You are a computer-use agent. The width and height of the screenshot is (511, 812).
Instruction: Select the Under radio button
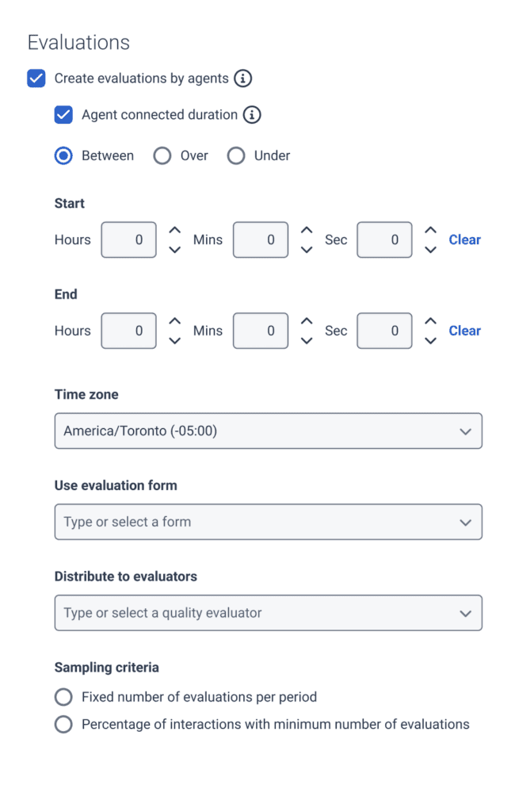(x=235, y=155)
